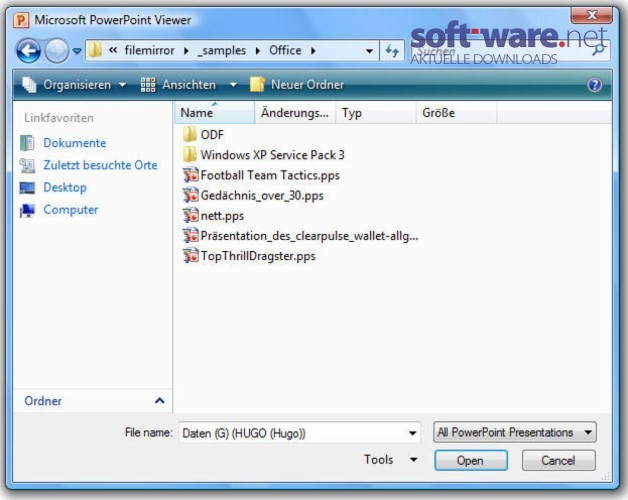Click Windows XP Service Pack 3 name

(272, 155)
